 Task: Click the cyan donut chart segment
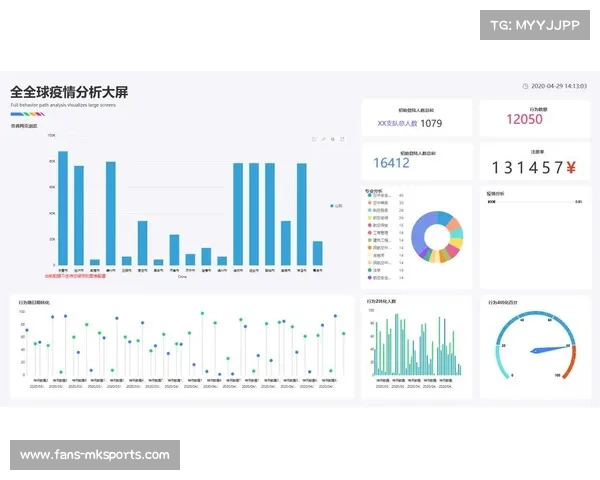[x=457, y=233]
